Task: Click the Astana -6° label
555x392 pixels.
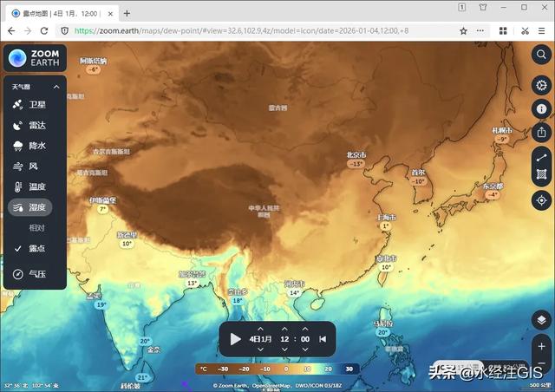Action: click(x=93, y=69)
